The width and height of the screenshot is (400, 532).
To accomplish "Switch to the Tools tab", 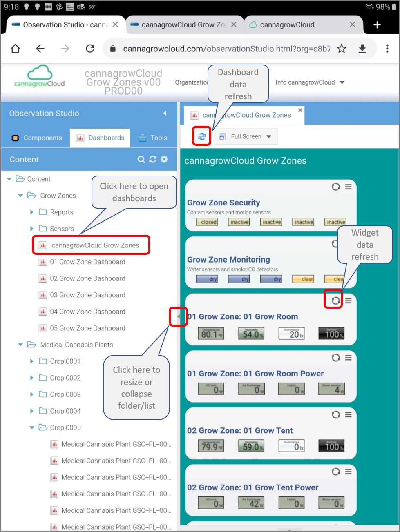I will coord(153,138).
